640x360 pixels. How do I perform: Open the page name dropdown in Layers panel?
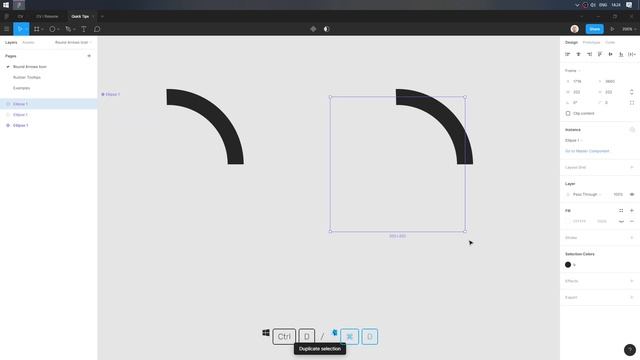point(73,42)
